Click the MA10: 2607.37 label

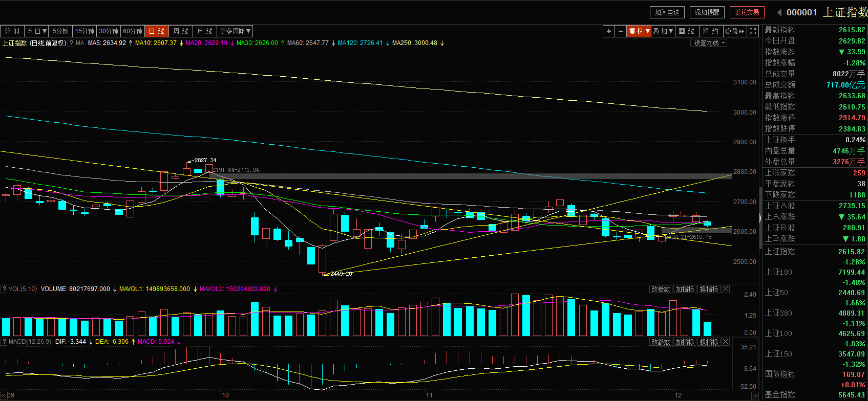click(156, 43)
